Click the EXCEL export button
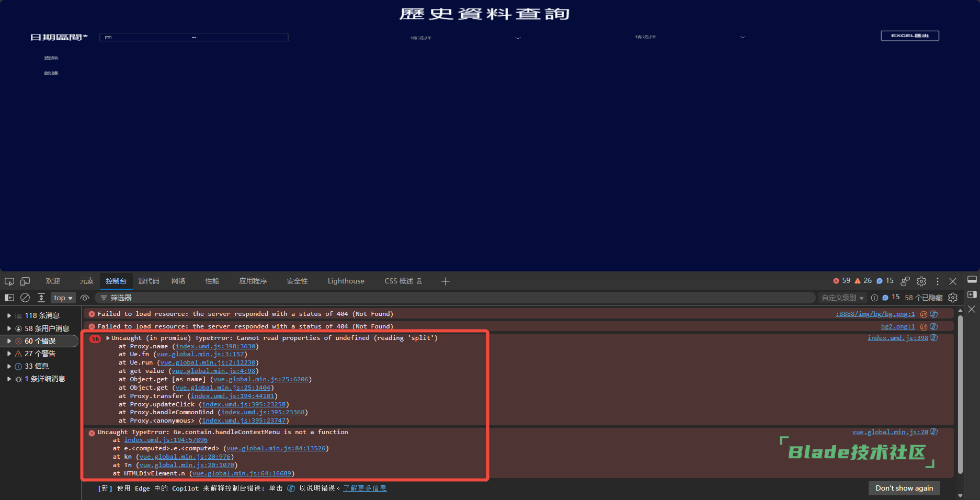The image size is (980, 500). coord(910,36)
